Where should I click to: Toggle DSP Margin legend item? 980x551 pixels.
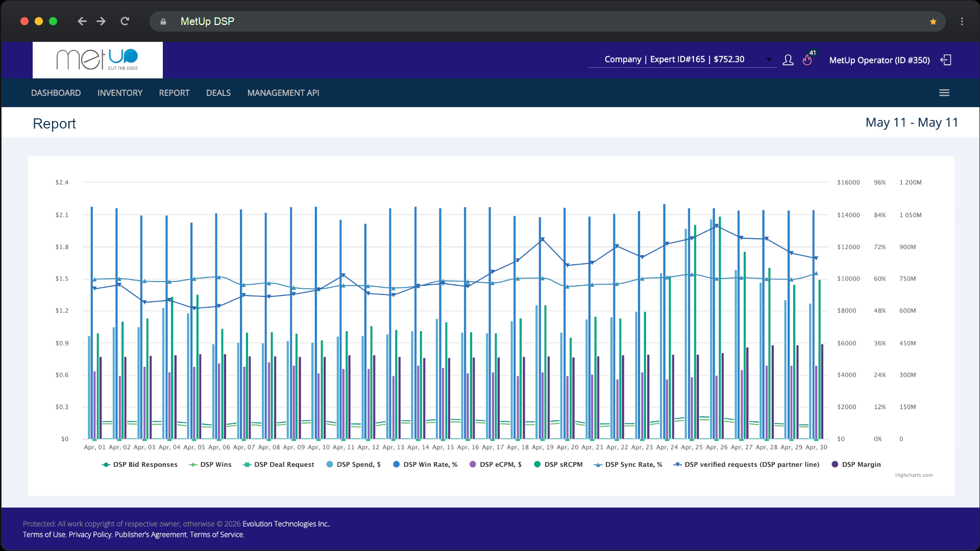click(856, 465)
